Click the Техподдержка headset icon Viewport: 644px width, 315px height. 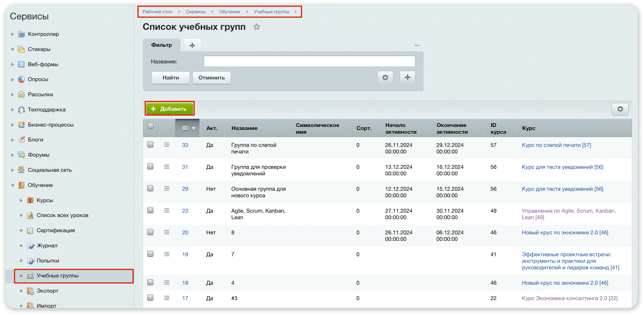22,110
